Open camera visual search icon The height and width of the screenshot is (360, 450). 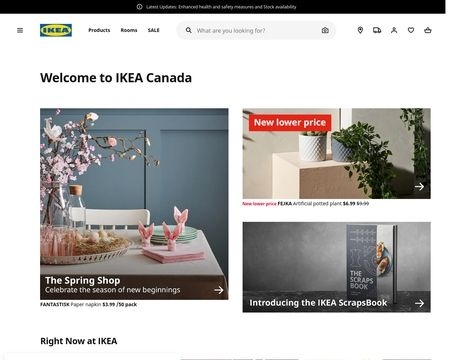pyautogui.click(x=325, y=30)
